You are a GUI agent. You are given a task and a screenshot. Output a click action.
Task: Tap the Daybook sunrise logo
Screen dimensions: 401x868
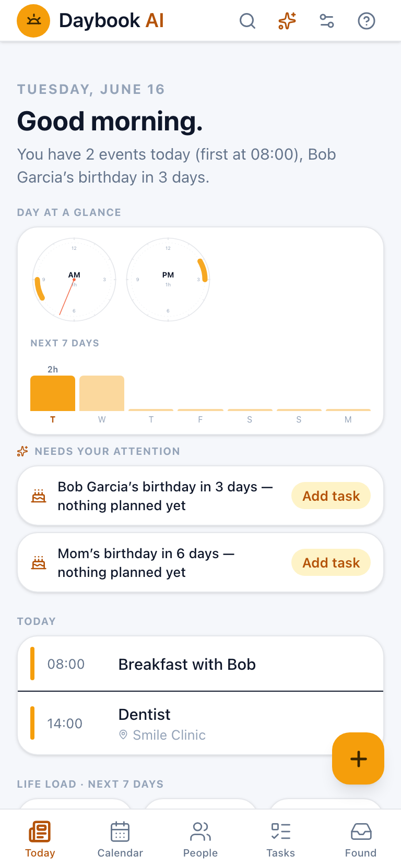tap(33, 21)
